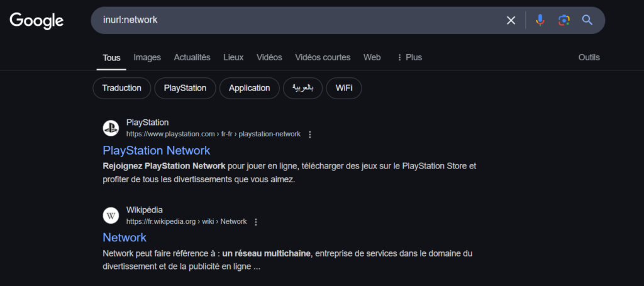Viewport: 644px width, 286px height.
Task: Click snippet text "un réseau multichaîne"
Action: pos(266,253)
